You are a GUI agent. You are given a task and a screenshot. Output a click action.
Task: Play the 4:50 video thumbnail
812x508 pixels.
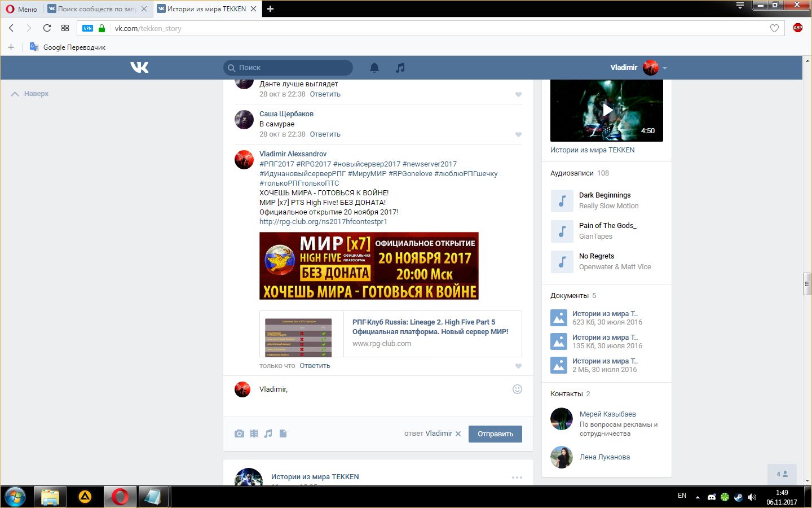(x=607, y=110)
